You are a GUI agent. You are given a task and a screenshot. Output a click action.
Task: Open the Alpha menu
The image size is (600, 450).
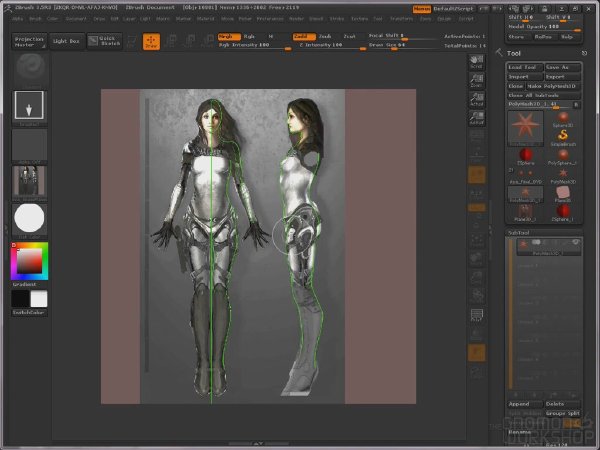(x=18, y=19)
